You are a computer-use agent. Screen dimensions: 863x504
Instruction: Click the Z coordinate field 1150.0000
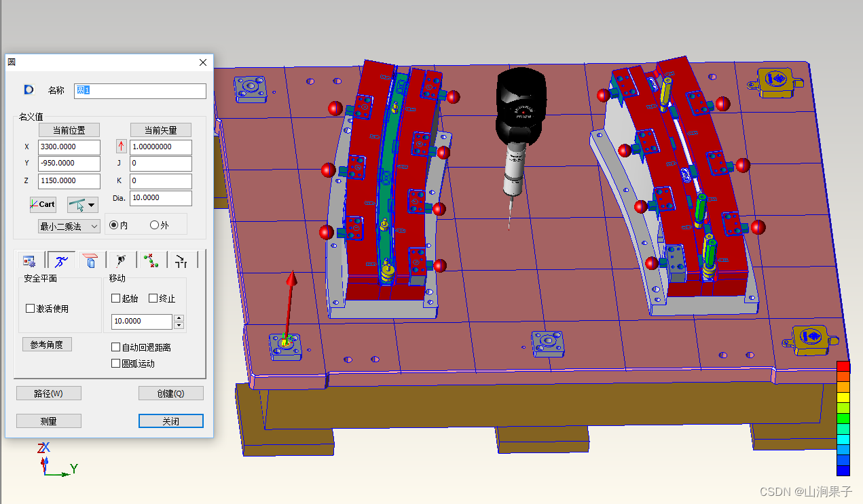click(x=69, y=181)
